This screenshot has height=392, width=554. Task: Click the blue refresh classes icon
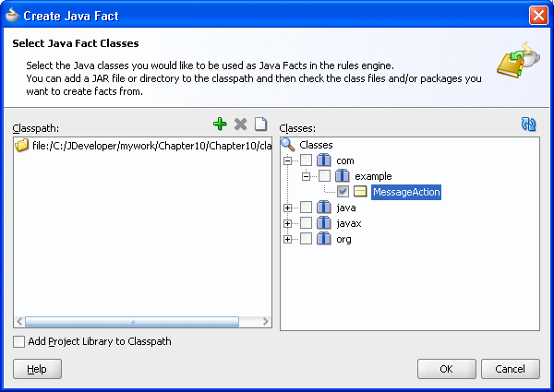click(x=528, y=125)
